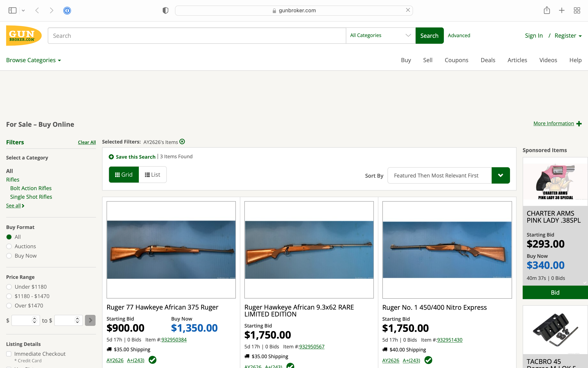
Task: Open Ruger No. 1 450/400 Nitro thumbnail
Action: tap(447, 250)
